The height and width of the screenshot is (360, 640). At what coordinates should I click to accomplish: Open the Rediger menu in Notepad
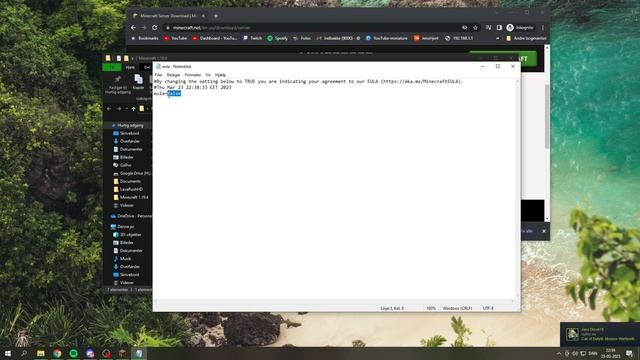click(x=173, y=75)
